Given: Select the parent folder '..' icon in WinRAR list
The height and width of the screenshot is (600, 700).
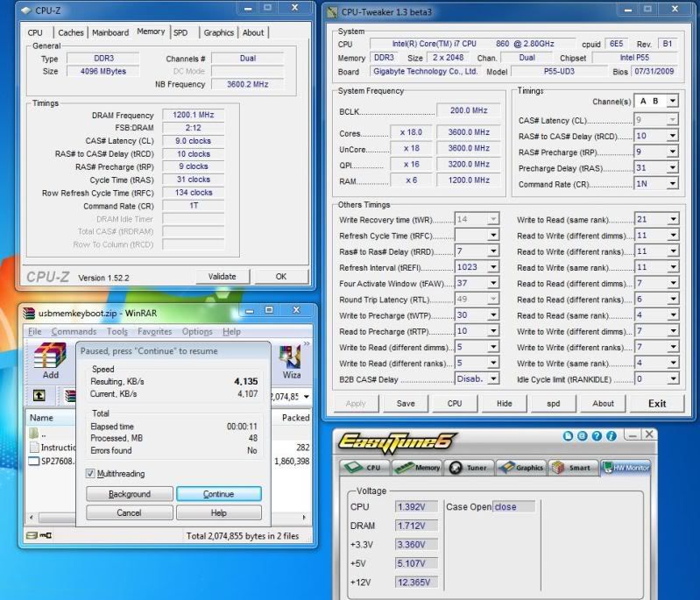Looking at the screenshot, I should click(34, 433).
